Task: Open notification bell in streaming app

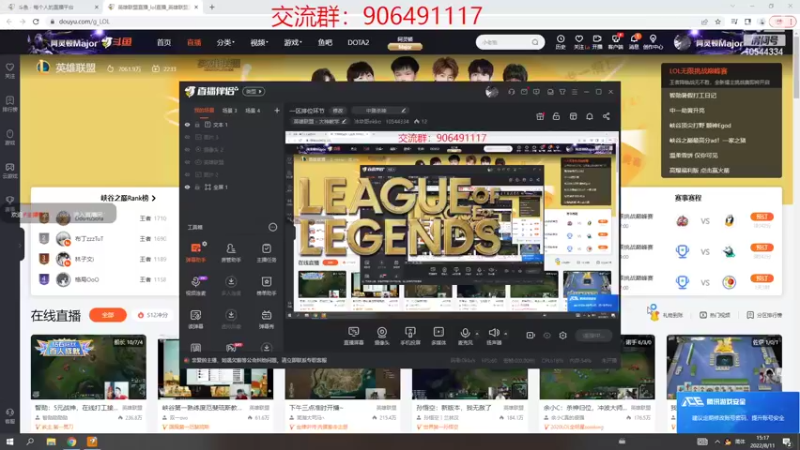Action: click(589, 116)
